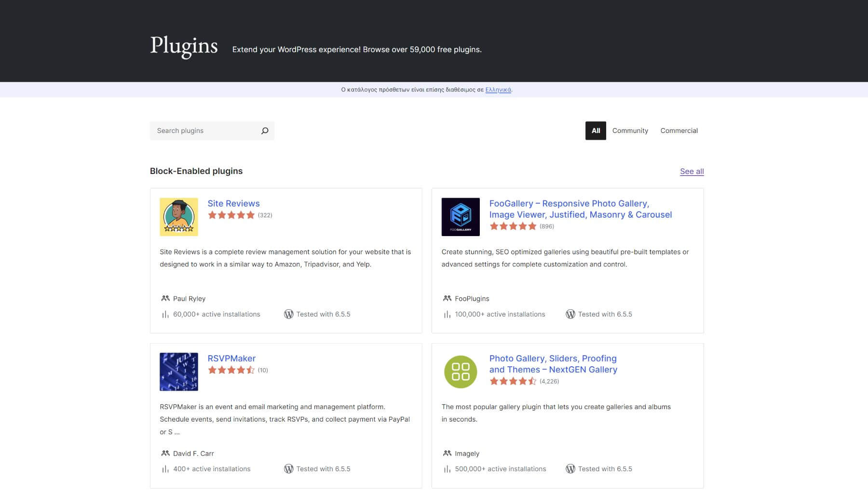Viewport: 868px width, 490px height.
Task: Click the star rating of NextGEN Gallery
Action: pyautogui.click(x=513, y=381)
